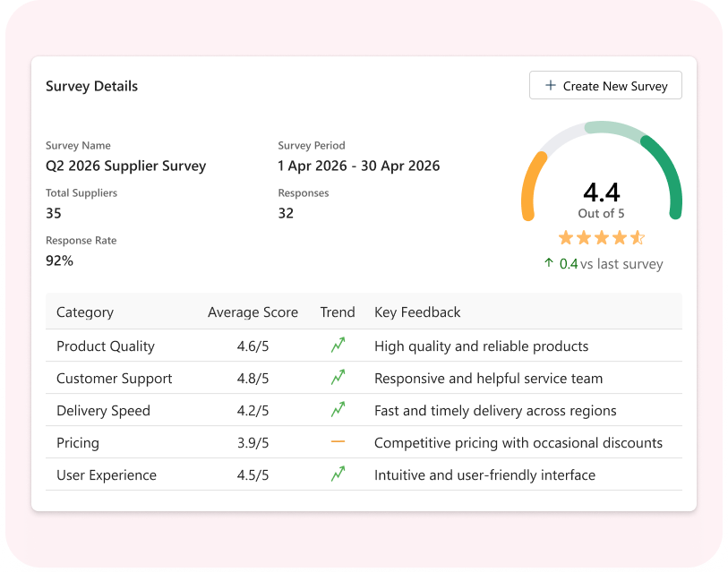The height and width of the screenshot is (572, 728).
Task: Click the Response Rate value 92%
Action: click(x=59, y=260)
